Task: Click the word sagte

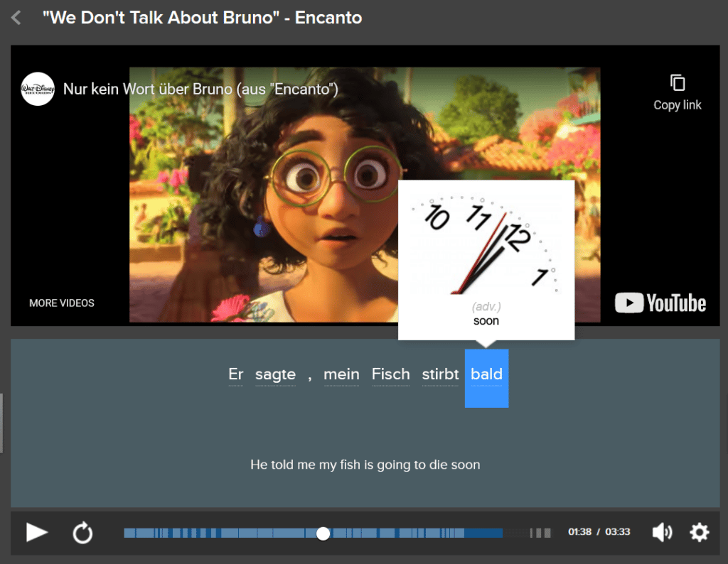Action: [x=276, y=374]
